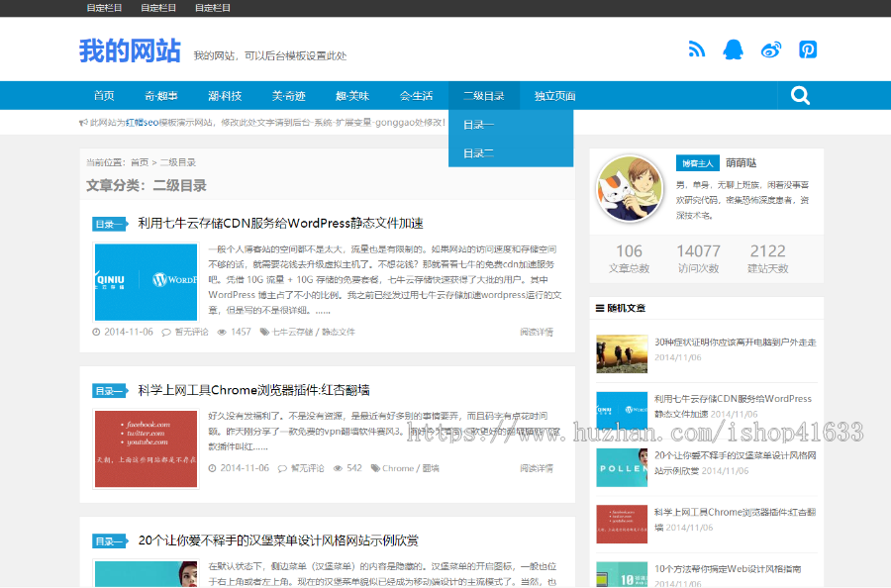Open sidebar link 利用七牛云存储CDN服务给WordPress
Viewport: 891px width, 588px height.
733,399
